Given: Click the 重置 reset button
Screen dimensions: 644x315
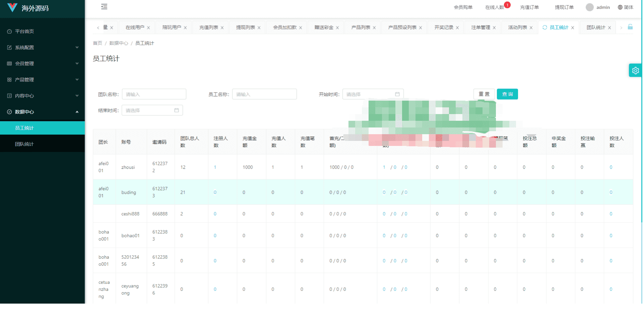Looking at the screenshot, I should point(484,94).
